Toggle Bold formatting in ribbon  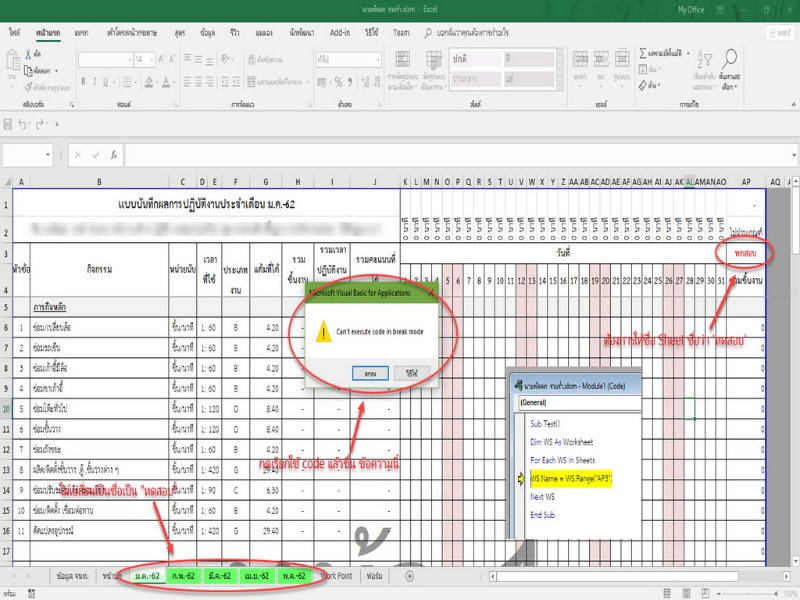(85, 81)
